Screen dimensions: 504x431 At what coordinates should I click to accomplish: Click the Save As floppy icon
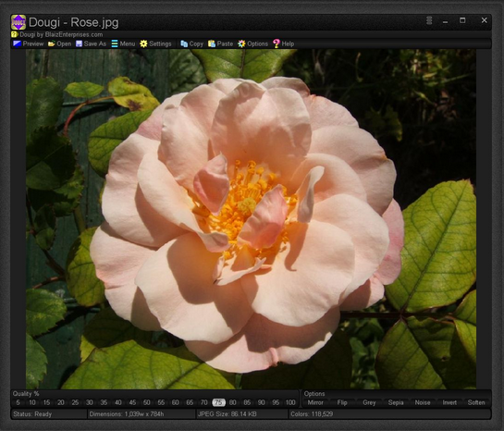click(x=79, y=43)
